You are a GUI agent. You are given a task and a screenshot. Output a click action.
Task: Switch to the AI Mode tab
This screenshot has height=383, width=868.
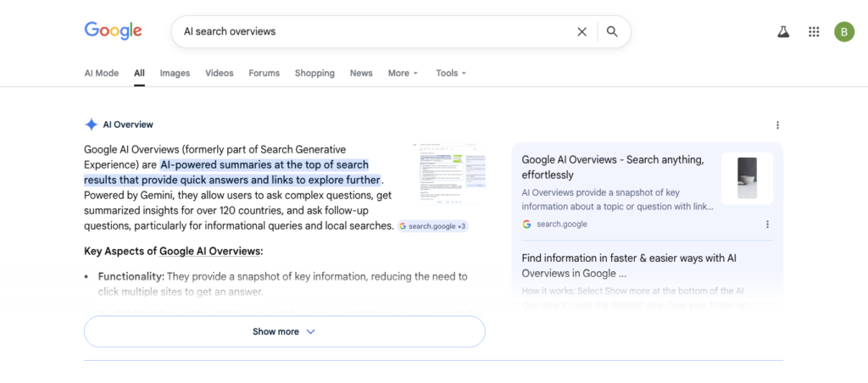(x=101, y=73)
